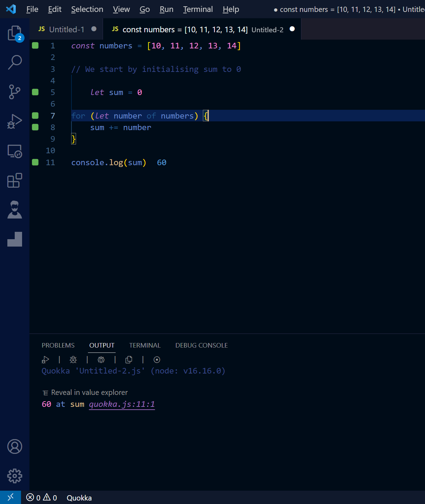Click the green coverage indicator on line 8

(35, 127)
